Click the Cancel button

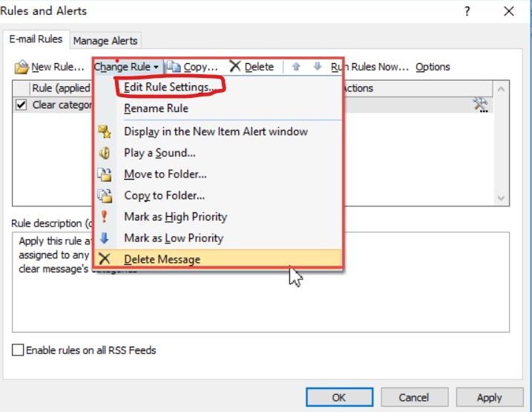pyautogui.click(x=414, y=397)
